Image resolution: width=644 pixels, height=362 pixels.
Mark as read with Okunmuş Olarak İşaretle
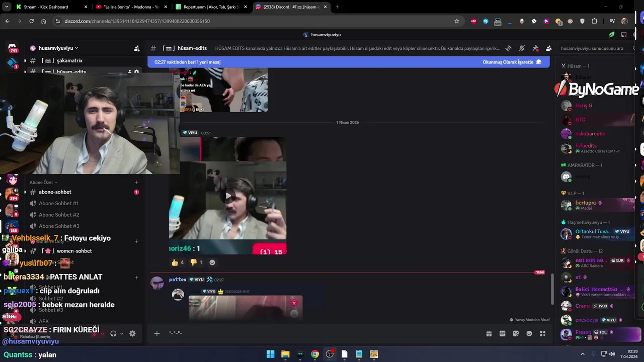(512, 62)
